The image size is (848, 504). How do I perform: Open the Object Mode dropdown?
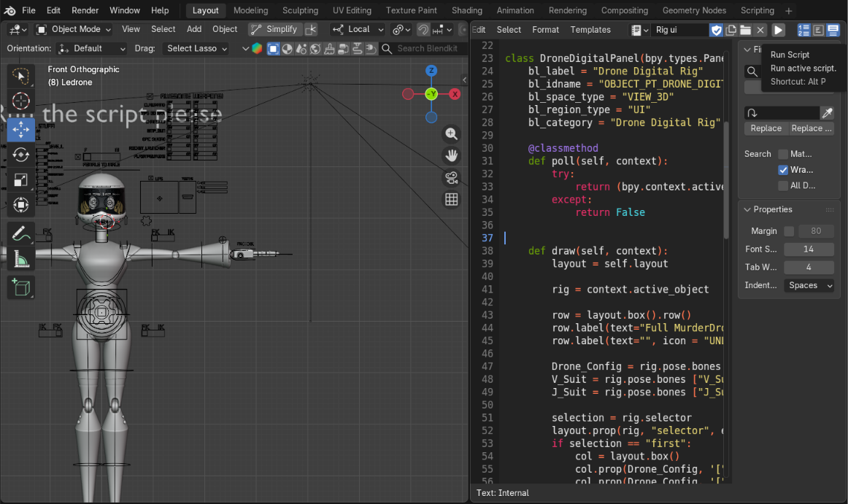[74, 29]
